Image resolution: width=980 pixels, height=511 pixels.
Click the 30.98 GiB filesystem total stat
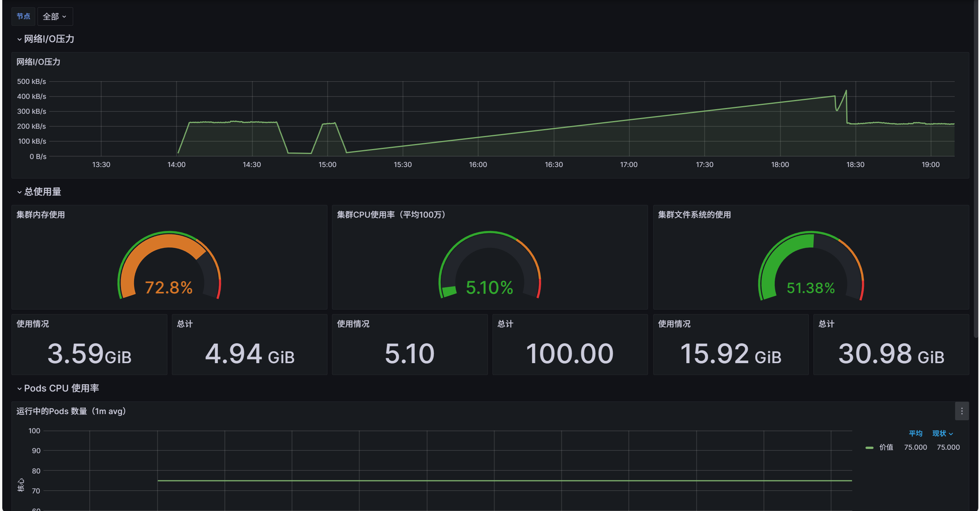tap(891, 353)
